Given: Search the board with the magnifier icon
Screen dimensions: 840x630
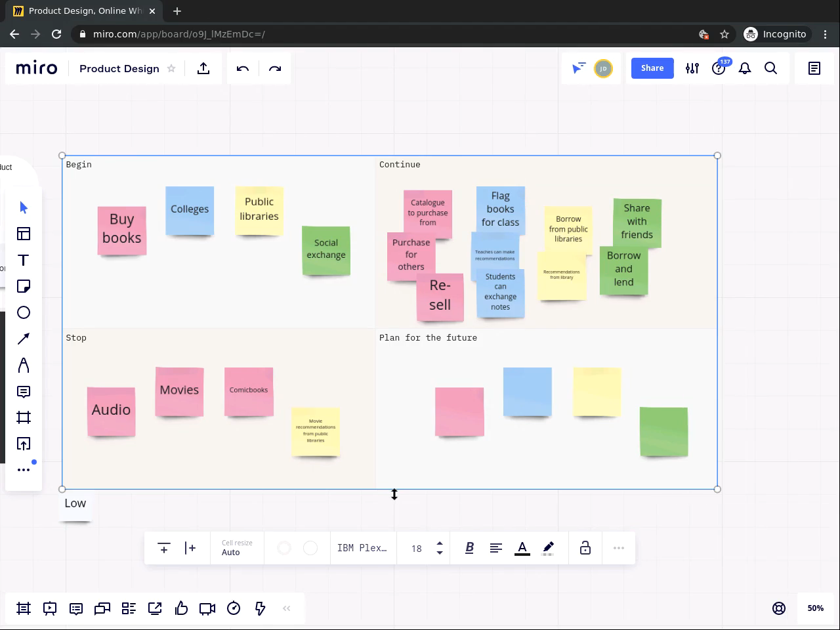Looking at the screenshot, I should (771, 68).
